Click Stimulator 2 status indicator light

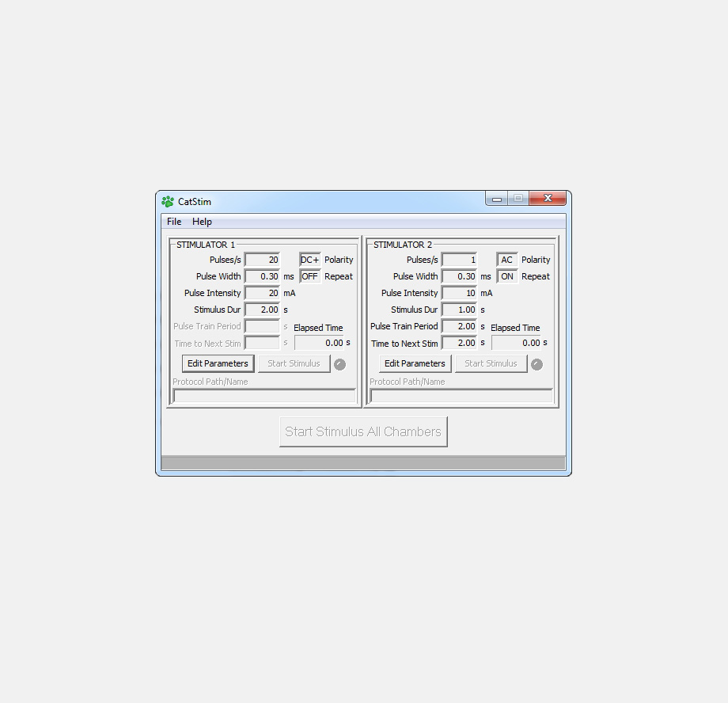pyautogui.click(x=537, y=364)
